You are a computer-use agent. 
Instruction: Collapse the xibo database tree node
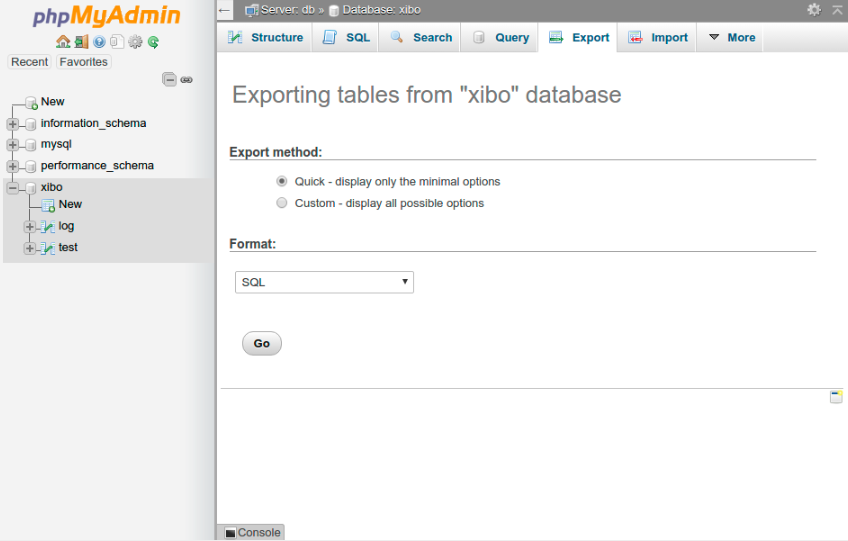pos(12,188)
